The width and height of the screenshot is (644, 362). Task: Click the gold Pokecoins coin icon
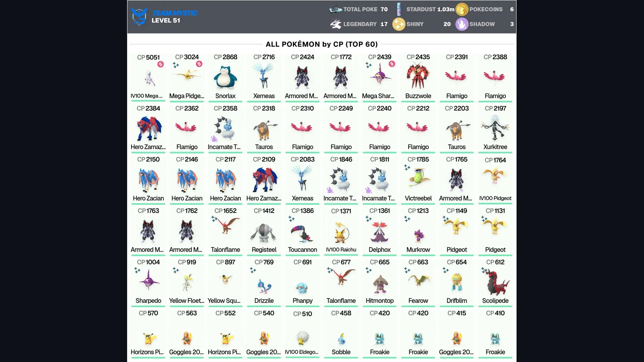pos(462,9)
